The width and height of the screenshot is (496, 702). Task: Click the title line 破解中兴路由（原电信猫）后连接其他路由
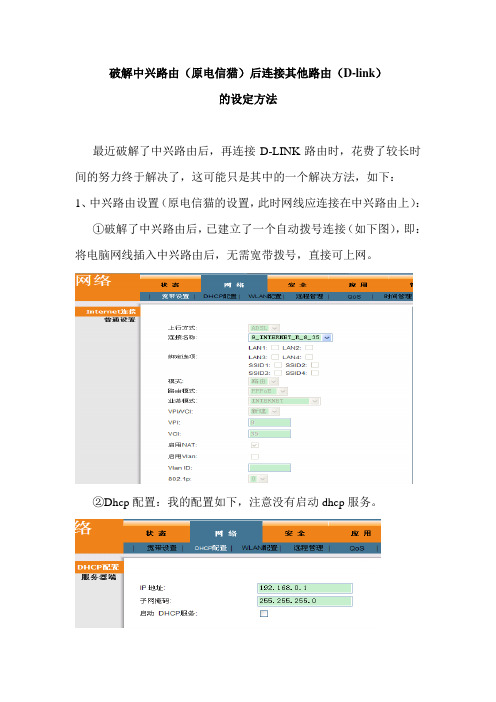pos(245,73)
